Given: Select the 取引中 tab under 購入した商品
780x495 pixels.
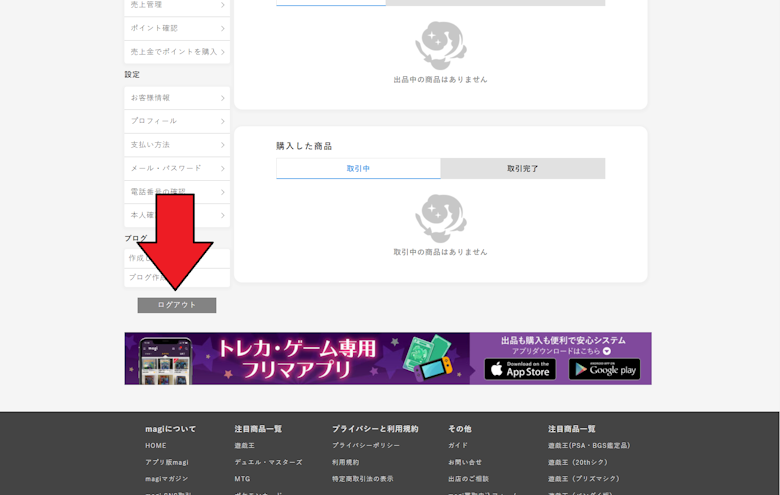Looking at the screenshot, I should (x=358, y=169).
